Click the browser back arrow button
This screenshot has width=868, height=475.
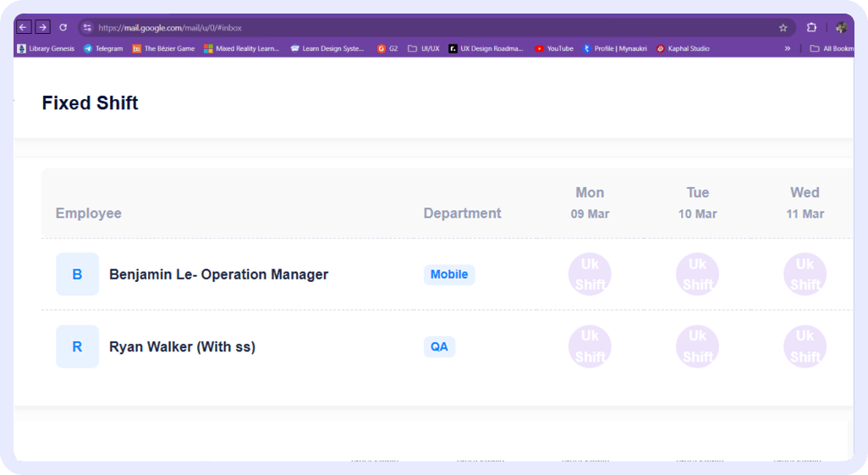click(24, 27)
